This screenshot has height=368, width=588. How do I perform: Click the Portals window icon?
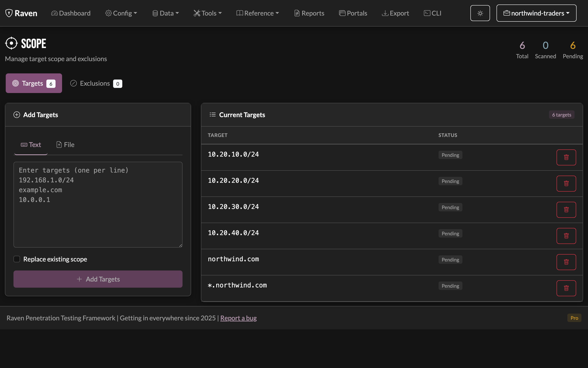pos(342,13)
